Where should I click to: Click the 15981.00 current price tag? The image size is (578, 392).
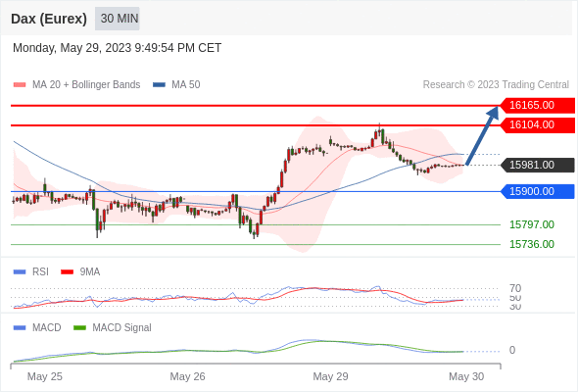[x=538, y=165]
